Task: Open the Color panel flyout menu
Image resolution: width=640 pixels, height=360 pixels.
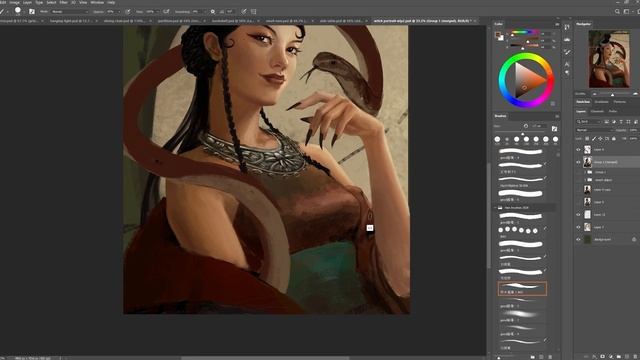Action: [557, 24]
